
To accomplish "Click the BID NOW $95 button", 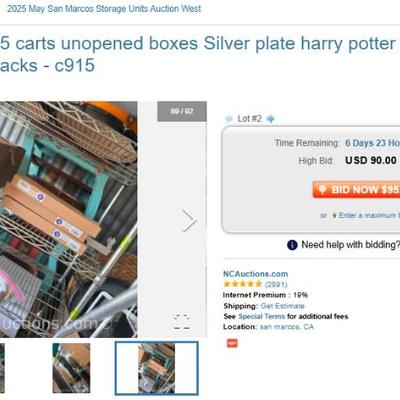I will coord(356,190).
